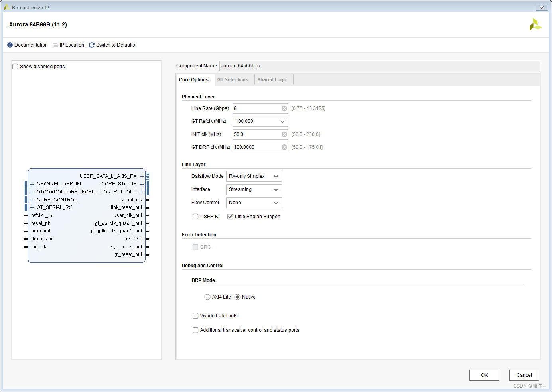The width and height of the screenshot is (552, 392).
Task: Enable the Vivado Lab Tools checkbox
Action: (x=195, y=316)
